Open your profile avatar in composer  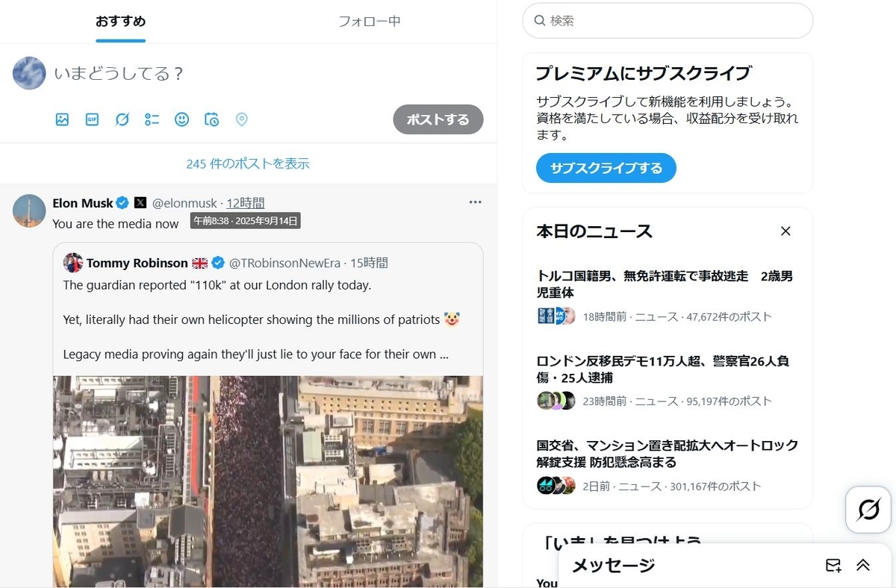[29, 73]
